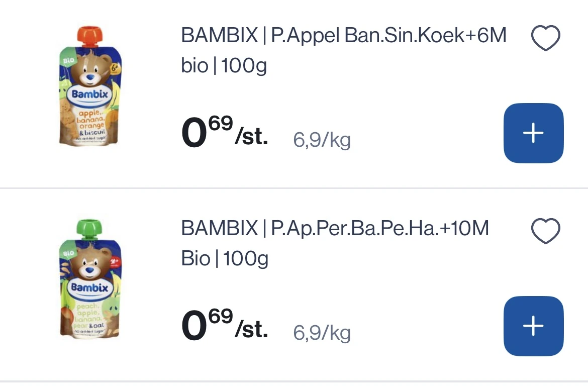
Task: Click the 0,69/st. price of the first item
Action: point(225,132)
